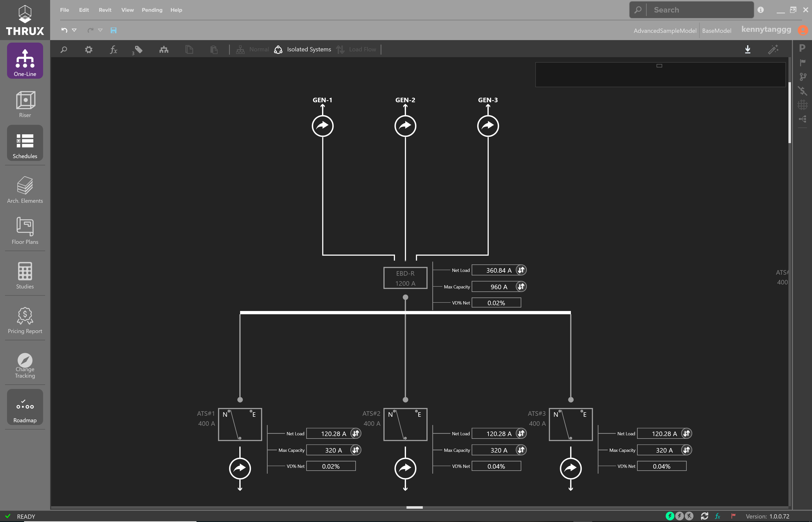
Task: Click the magnifier find tool in toolbar
Action: click(64, 49)
